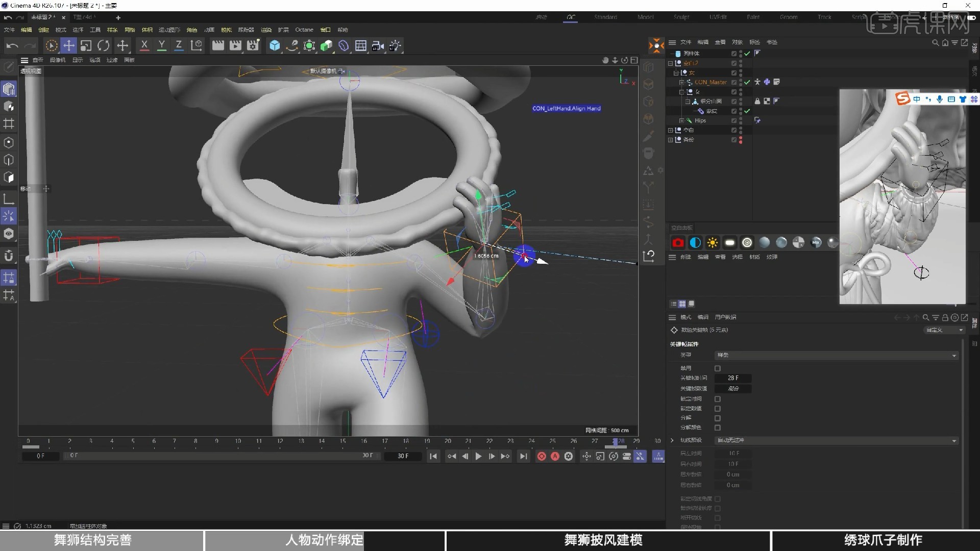Screen dimensions: 980x551
Task: Toggle Autokeying button in timeline
Action: (555, 456)
